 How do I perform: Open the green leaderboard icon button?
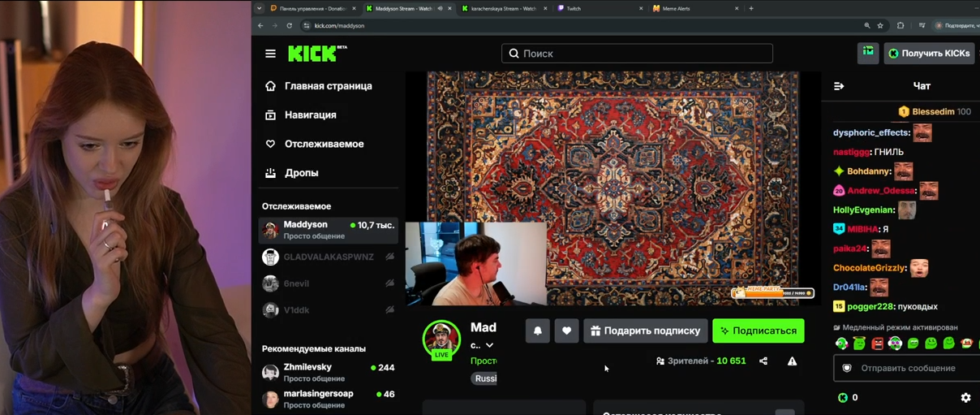coord(868,54)
